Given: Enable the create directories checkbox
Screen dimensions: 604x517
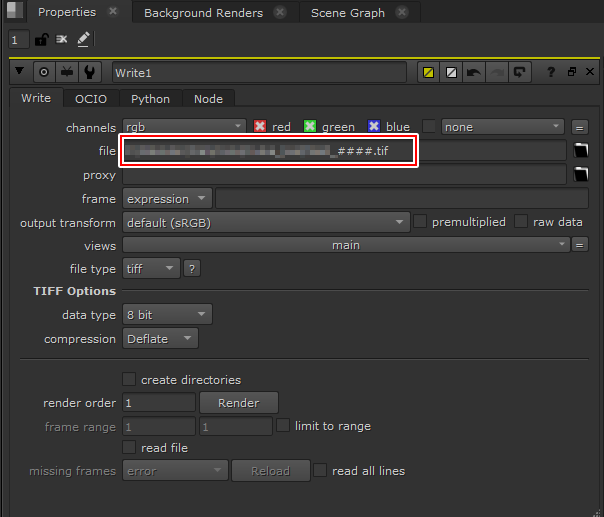Looking at the screenshot, I should pos(129,380).
